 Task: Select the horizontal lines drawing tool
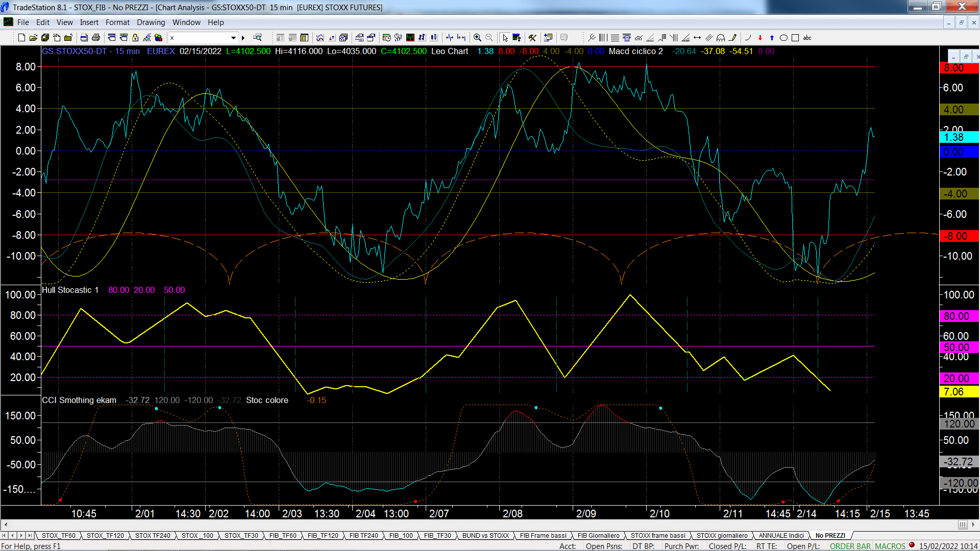click(615, 38)
